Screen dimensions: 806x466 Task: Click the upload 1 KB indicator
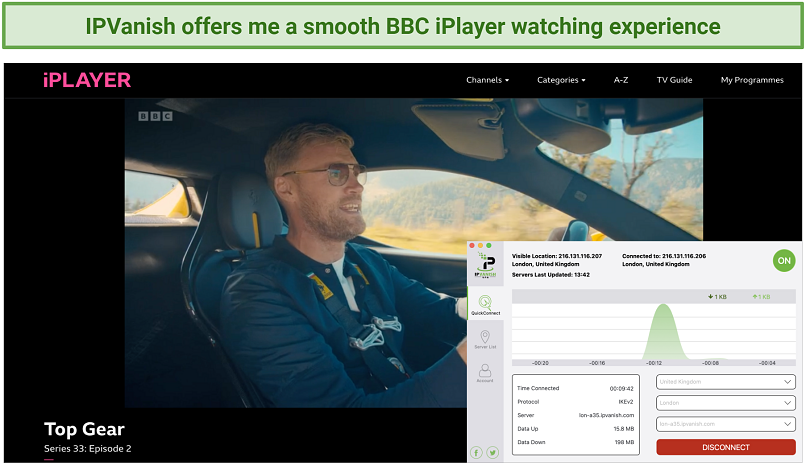(761, 296)
